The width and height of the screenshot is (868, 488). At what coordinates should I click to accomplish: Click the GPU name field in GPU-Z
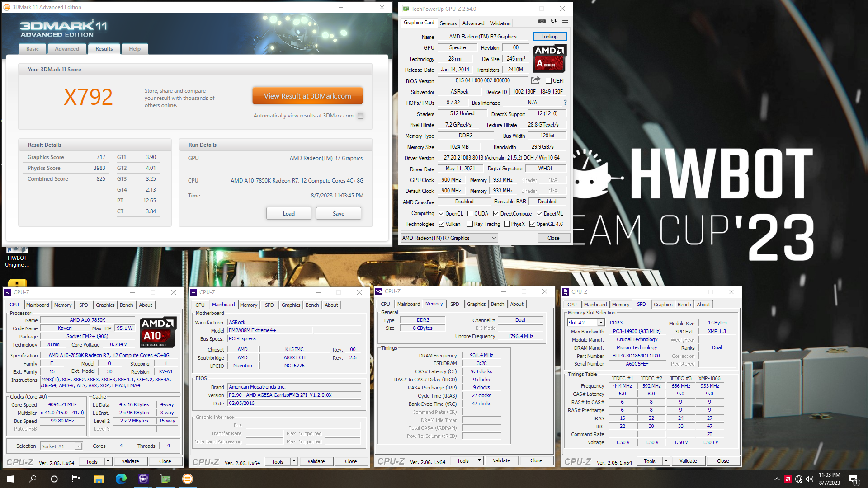[483, 37]
